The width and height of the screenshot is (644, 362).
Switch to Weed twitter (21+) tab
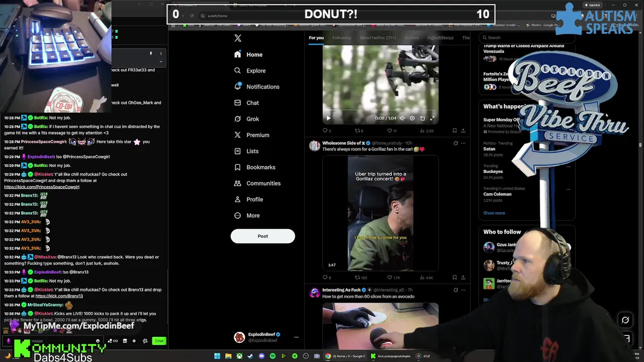point(378,38)
